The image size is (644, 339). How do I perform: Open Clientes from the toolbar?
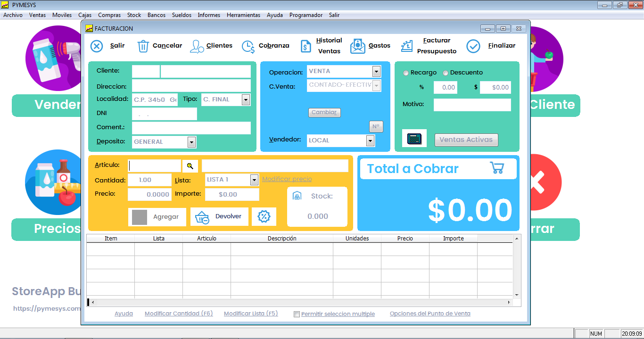pyautogui.click(x=197, y=46)
